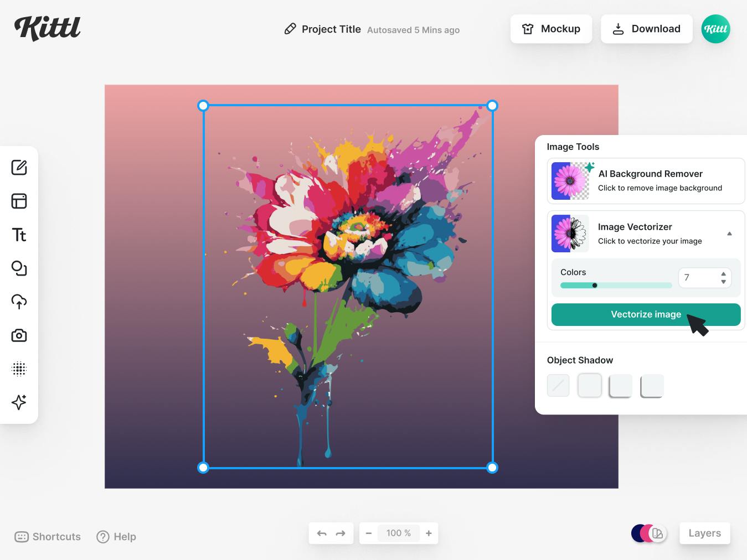This screenshot has height=560, width=747.
Task: Select the Text tool (Tt)
Action: [19, 235]
